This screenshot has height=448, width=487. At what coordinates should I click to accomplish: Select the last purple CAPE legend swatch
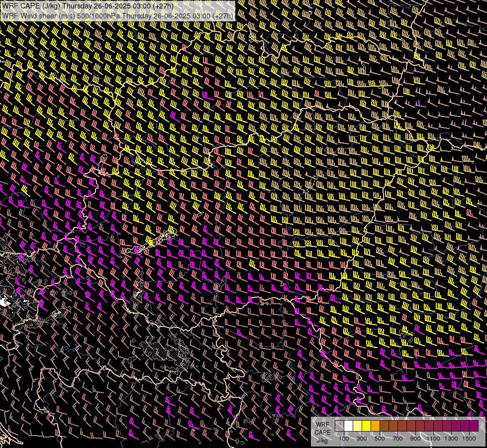[x=474, y=426]
